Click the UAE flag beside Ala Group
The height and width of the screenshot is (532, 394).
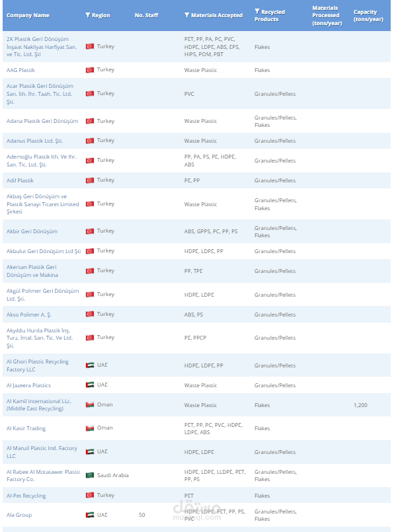(90, 515)
